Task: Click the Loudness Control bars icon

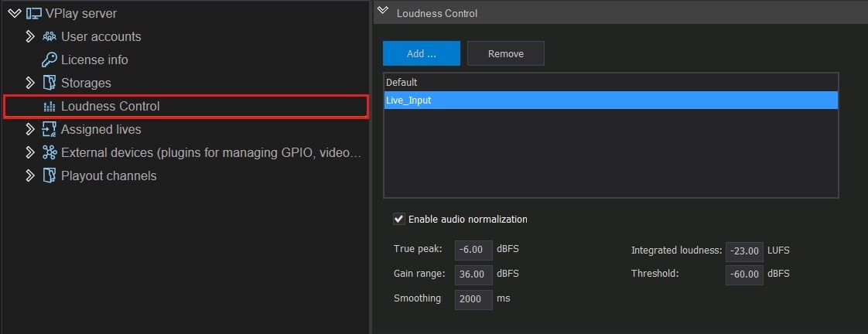Action: pos(50,107)
